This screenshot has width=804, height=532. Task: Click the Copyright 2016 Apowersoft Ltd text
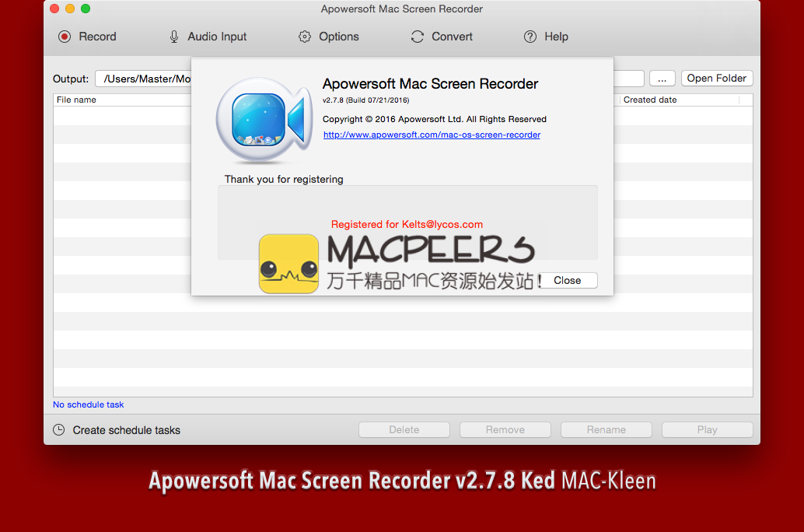(x=435, y=119)
